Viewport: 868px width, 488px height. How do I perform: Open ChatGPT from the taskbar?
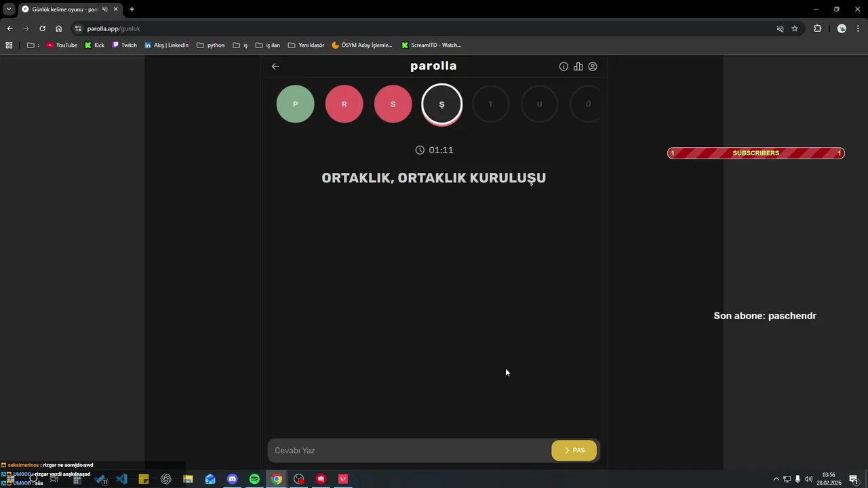point(166,479)
